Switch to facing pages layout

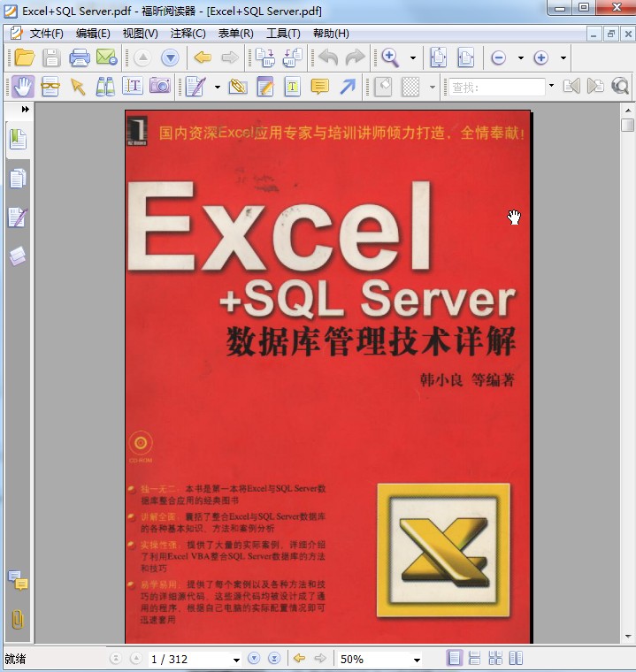[516, 658]
